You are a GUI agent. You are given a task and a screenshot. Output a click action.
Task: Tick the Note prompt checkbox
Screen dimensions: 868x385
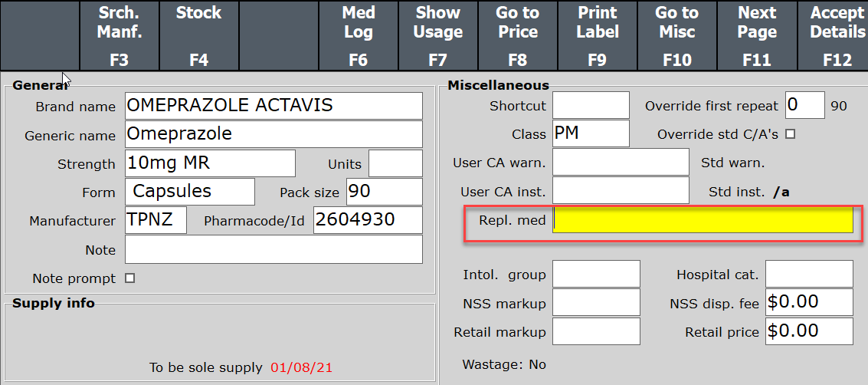click(x=129, y=278)
